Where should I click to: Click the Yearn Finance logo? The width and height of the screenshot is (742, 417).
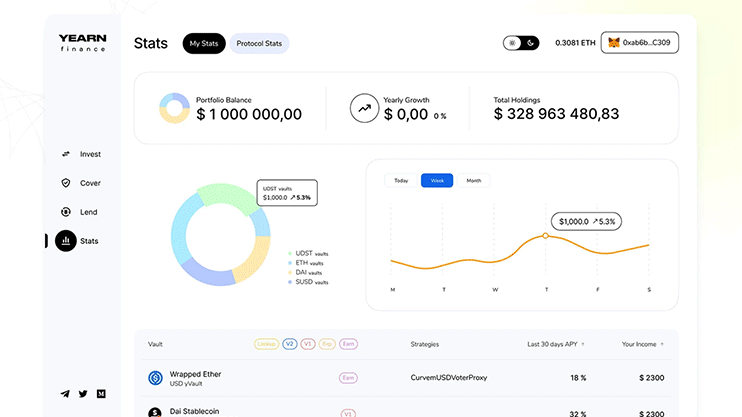pyautogui.click(x=82, y=42)
